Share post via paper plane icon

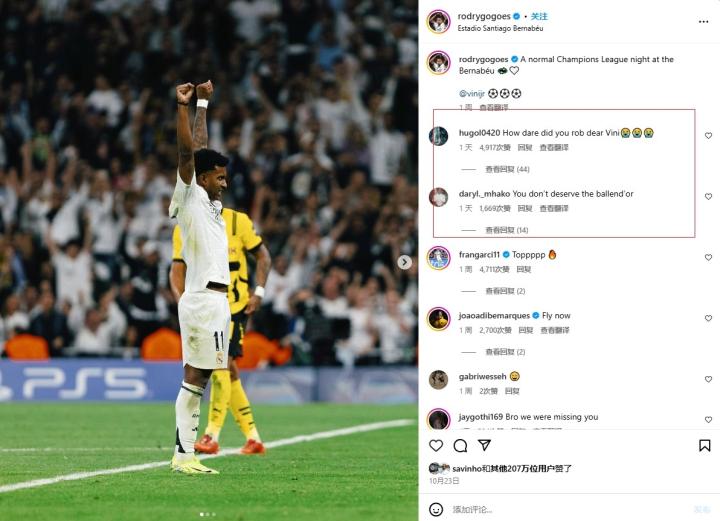[484, 445]
